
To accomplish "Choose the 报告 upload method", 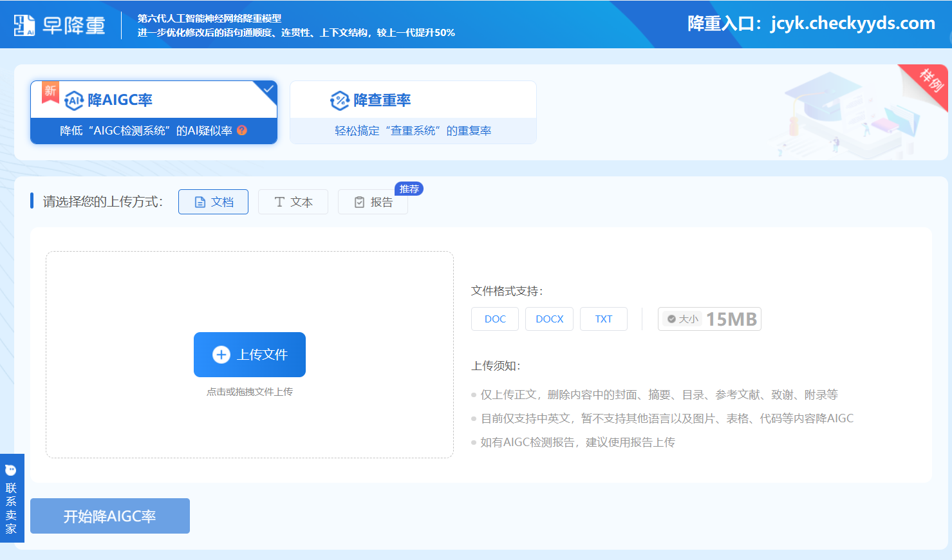I will tap(373, 202).
